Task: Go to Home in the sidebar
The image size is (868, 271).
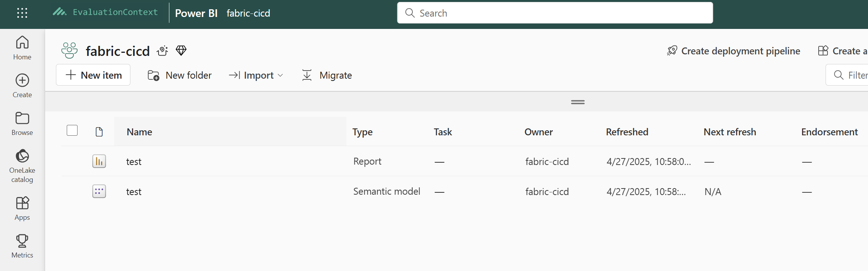Action: 22,48
